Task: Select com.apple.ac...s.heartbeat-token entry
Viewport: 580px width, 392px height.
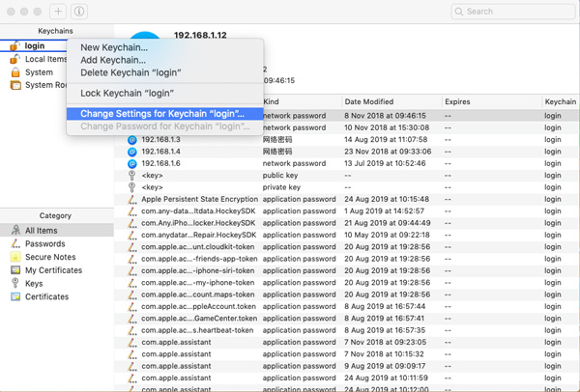Action: tap(197, 330)
